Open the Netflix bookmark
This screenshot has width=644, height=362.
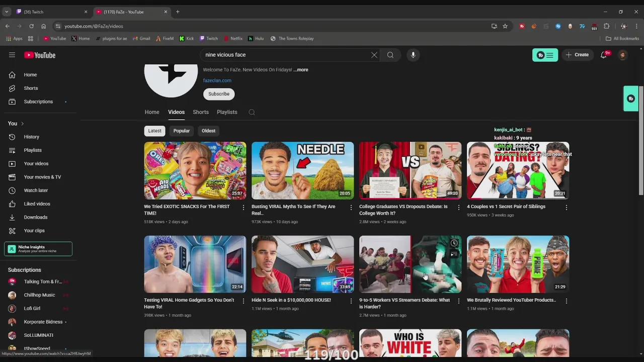[x=233, y=38]
